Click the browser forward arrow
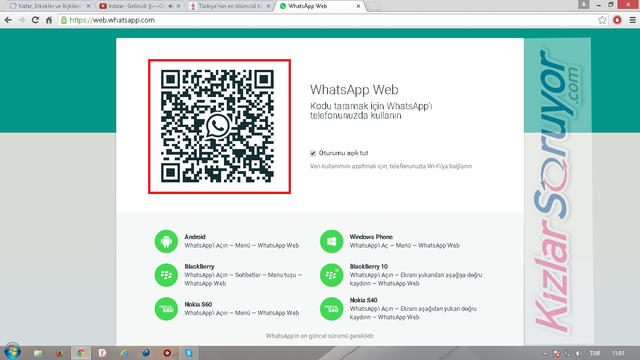The width and height of the screenshot is (640, 360). pyautogui.click(x=22, y=20)
